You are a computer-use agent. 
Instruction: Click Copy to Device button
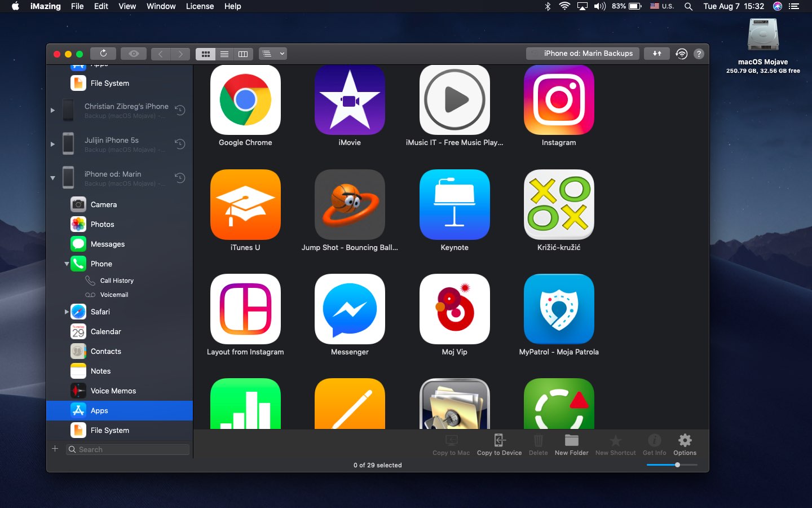coord(499,444)
